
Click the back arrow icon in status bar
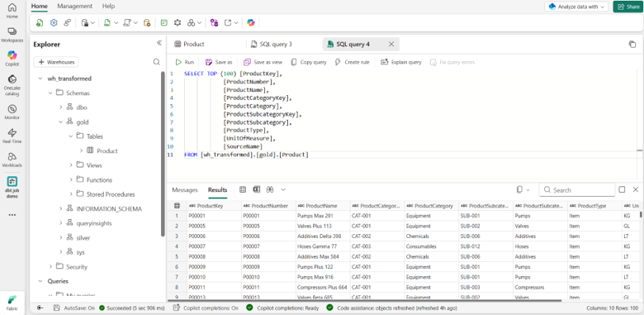click(x=40, y=308)
